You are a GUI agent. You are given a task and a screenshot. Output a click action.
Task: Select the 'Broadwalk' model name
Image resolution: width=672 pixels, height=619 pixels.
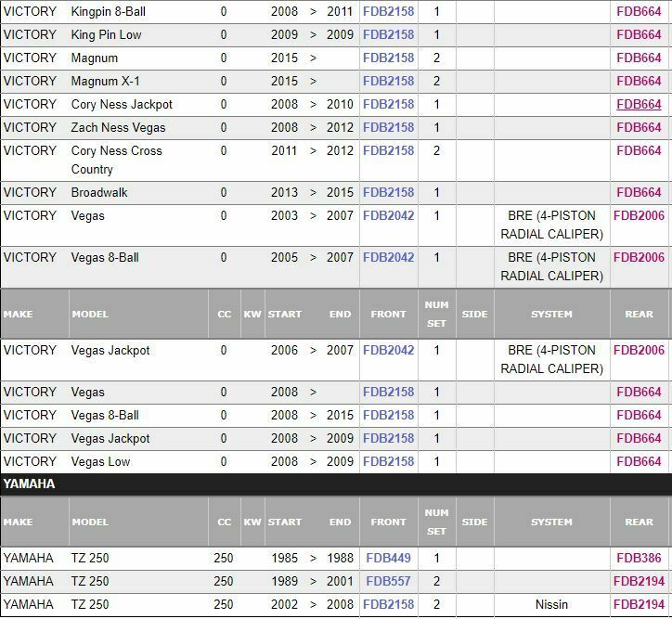click(99, 192)
